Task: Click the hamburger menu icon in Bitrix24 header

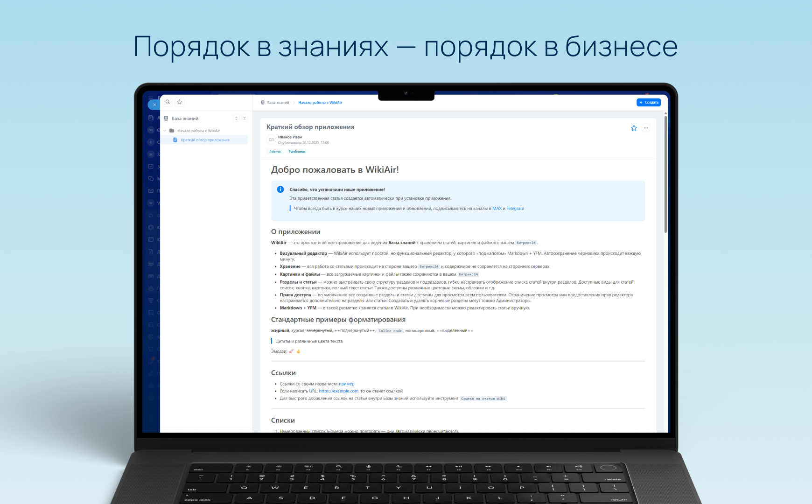Action: (151, 98)
